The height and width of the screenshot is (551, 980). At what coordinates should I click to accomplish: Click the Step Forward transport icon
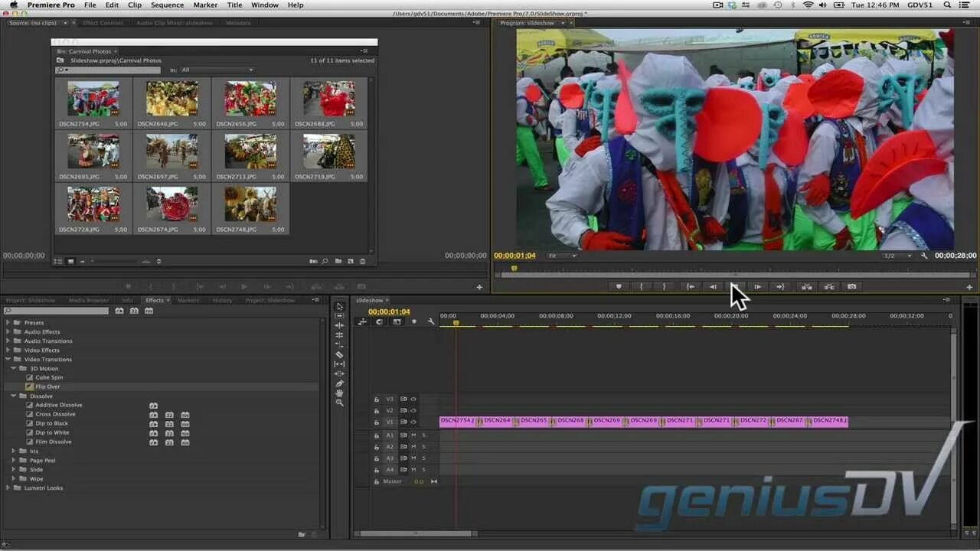coord(756,286)
